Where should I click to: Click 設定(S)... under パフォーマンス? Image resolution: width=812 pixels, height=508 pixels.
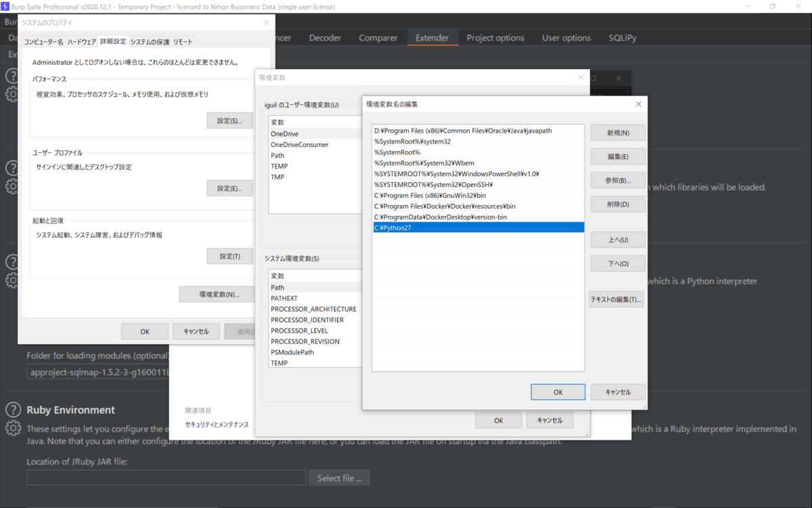(x=229, y=121)
